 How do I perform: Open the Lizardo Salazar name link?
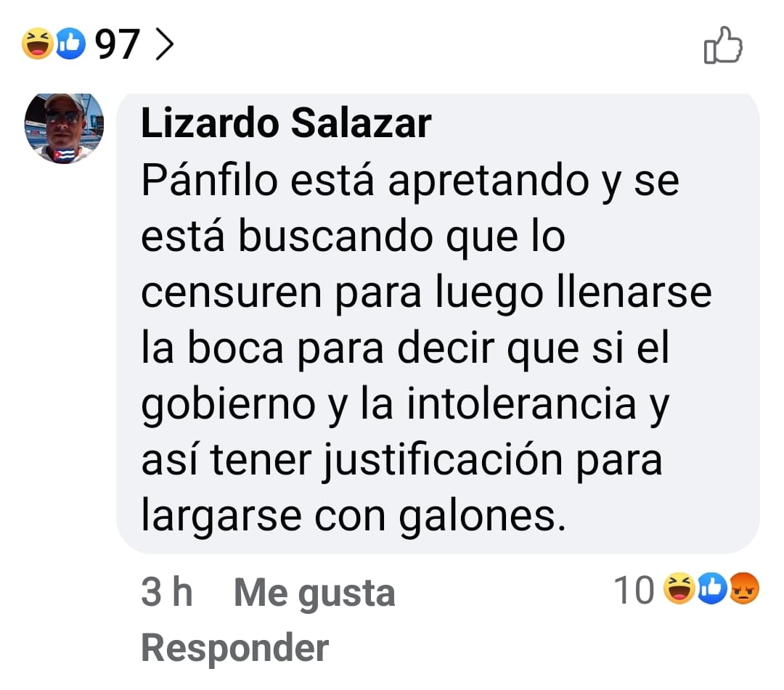tap(286, 123)
